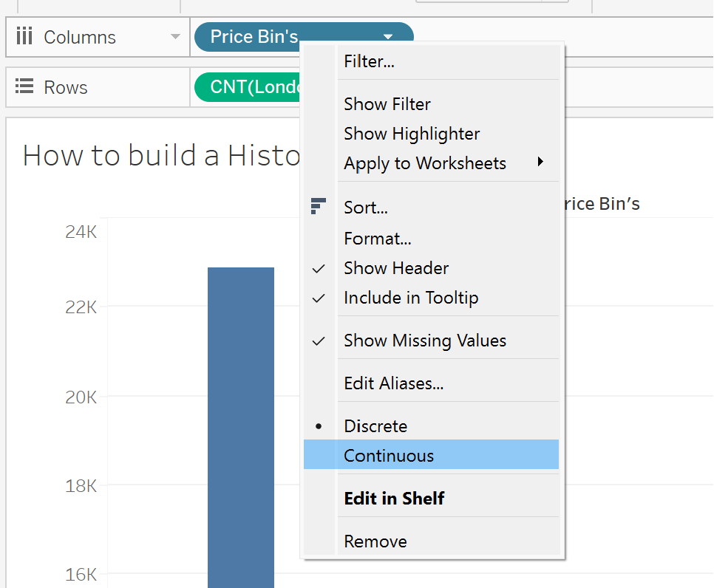Viewport: 714px width, 588px height.
Task: Open the Price Bin's pill dropdown arrow
Action: 388,37
